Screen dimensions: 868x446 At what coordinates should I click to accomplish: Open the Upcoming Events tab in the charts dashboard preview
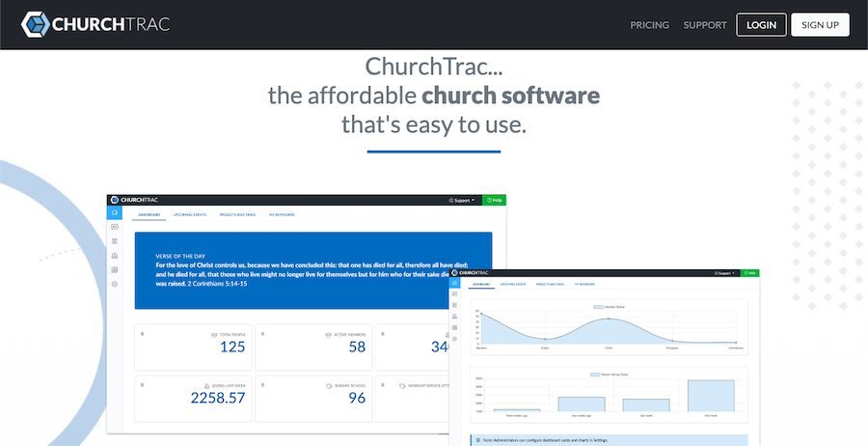click(x=513, y=284)
